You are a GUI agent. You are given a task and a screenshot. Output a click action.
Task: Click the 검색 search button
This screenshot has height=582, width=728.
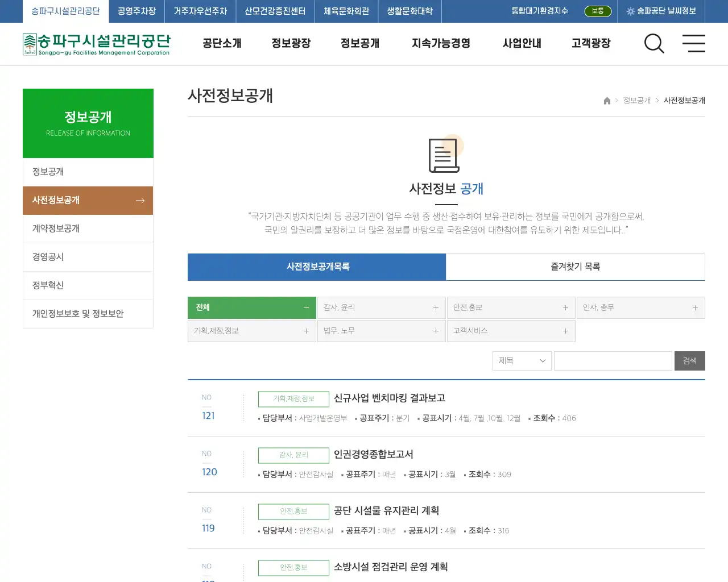point(689,360)
